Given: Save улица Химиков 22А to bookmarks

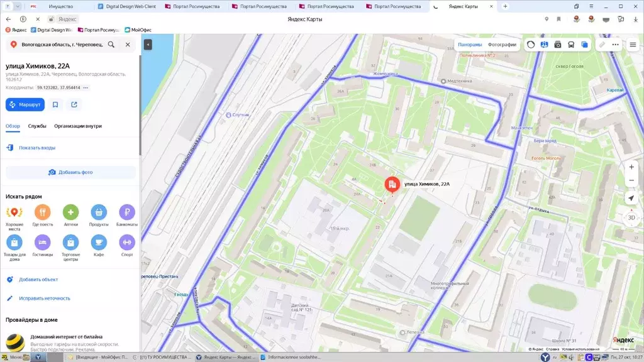Looking at the screenshot, I should [55, 104].
